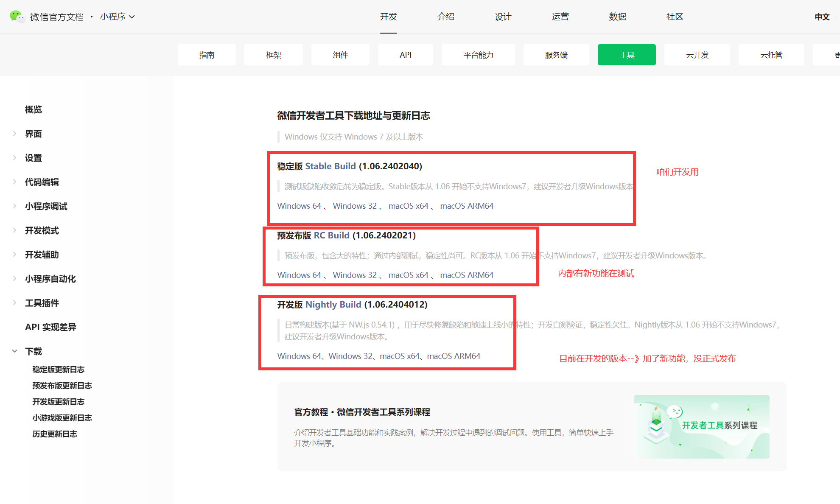Click the 中文 language selector

coord(822,17)
